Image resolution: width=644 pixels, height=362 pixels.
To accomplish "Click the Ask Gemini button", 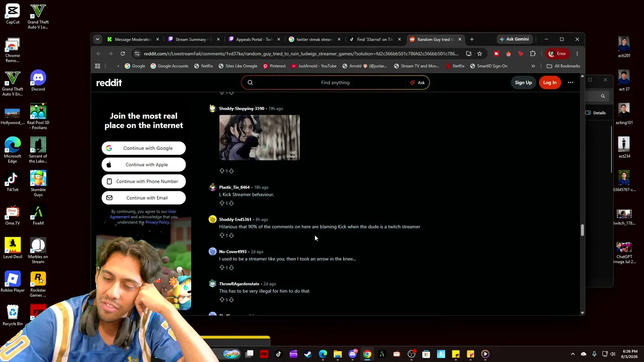I will click(514, 39).
